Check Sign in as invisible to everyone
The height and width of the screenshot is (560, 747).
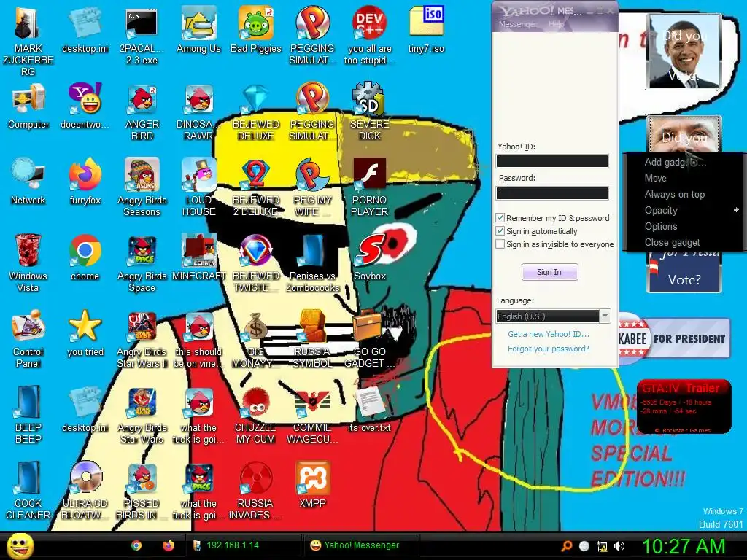(500, 244)
